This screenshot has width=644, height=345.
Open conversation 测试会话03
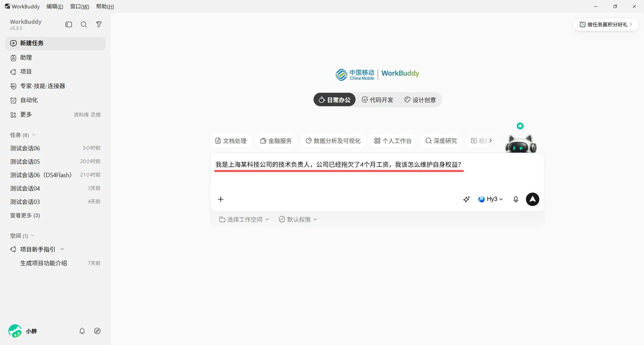[x=55, y=202]
